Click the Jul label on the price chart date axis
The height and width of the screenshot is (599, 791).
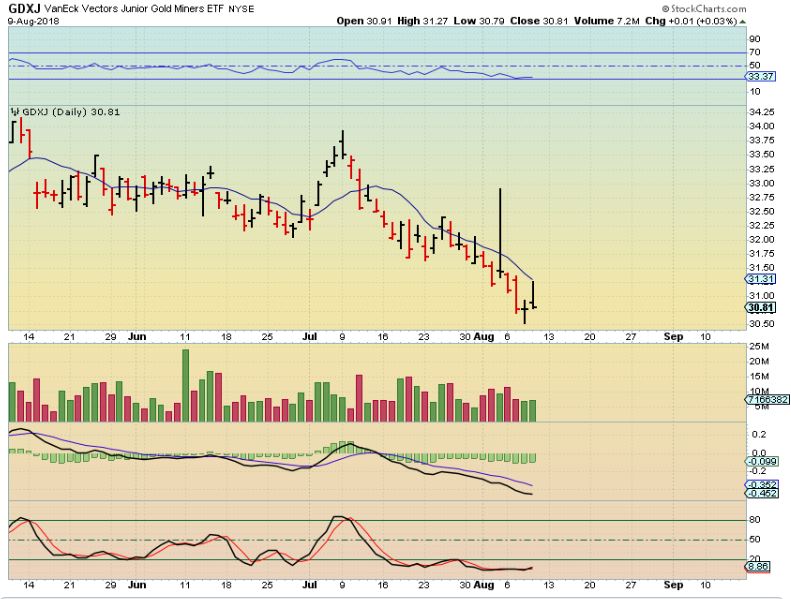[309, 337]
